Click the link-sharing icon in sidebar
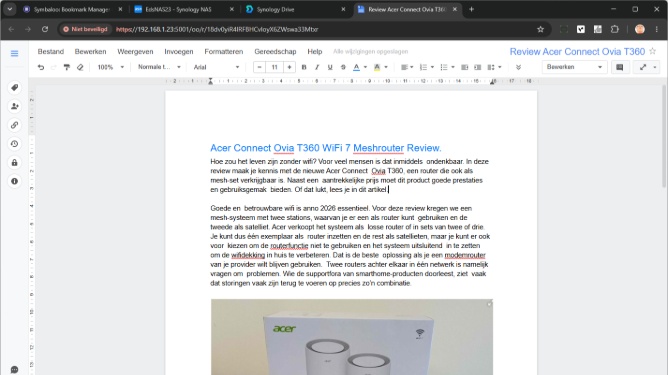Screen dimensions: 668x375 14,125
